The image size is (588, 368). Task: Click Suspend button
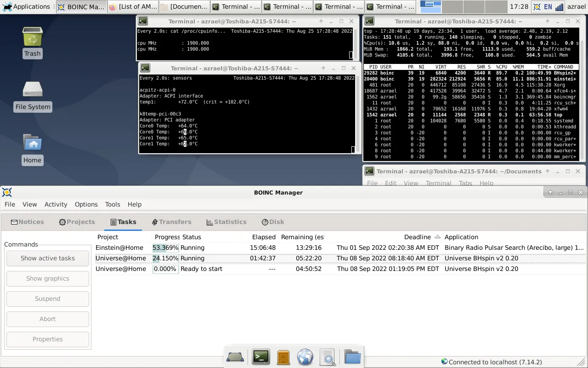point(48,299)
